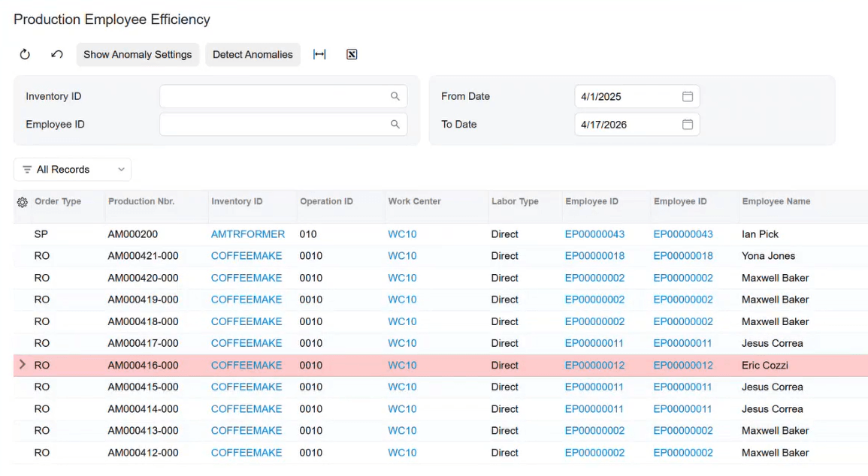Click the undo arrow icon
The image size is (868, 476).
(57, 54)
